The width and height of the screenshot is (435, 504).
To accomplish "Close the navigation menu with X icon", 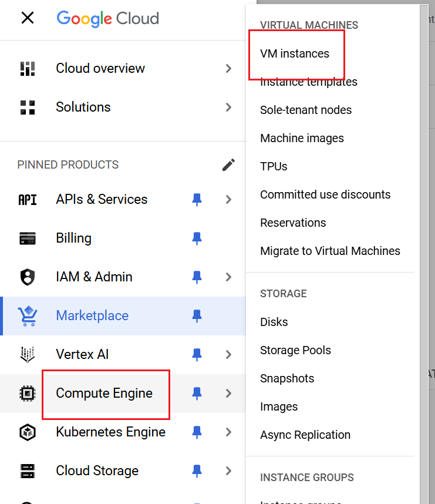I will click(x=28, y=18).
